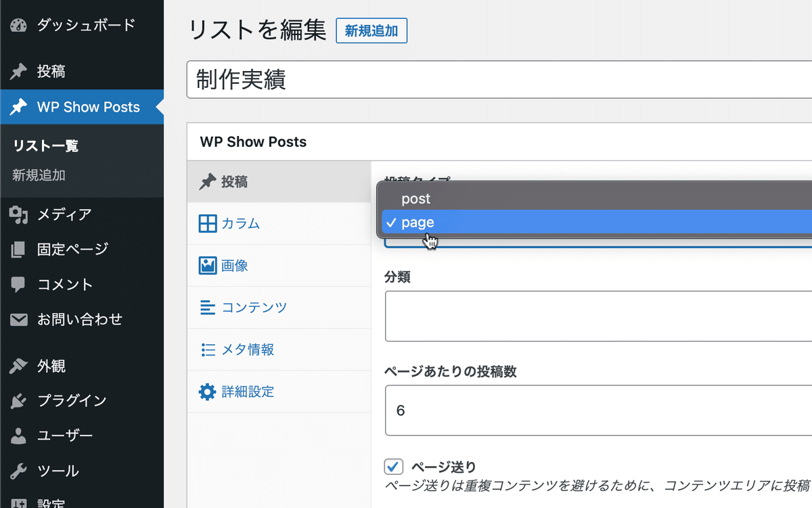Screen dimensions: 812x508
Task: Open the WP Show Posts menu
Action: pos(82,107)
